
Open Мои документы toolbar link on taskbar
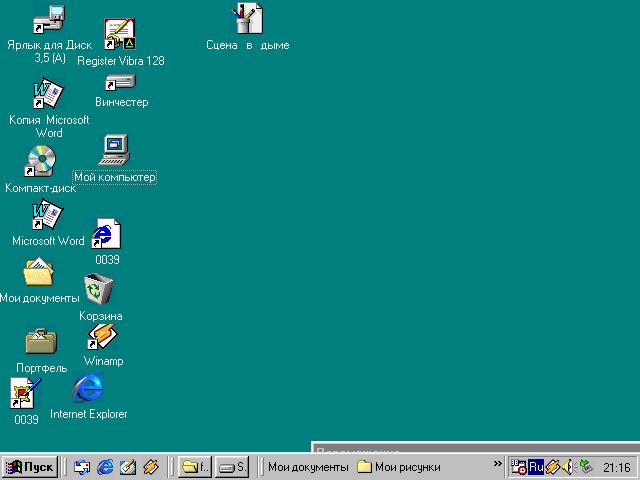[308, 467]
